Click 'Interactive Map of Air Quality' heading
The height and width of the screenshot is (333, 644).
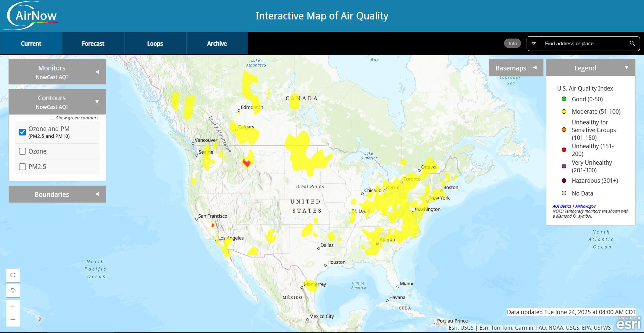[x=322, y=16]
